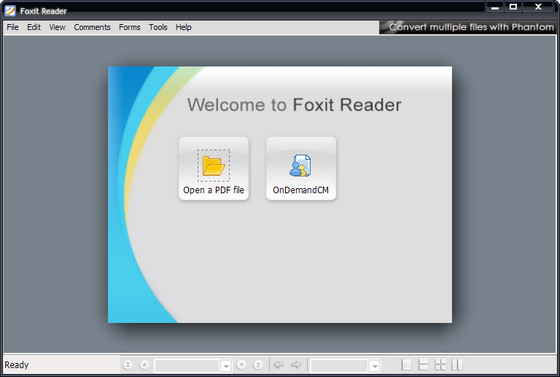
Task: Click the Foxit Reader title bar icon
Action: pos(10,11)
